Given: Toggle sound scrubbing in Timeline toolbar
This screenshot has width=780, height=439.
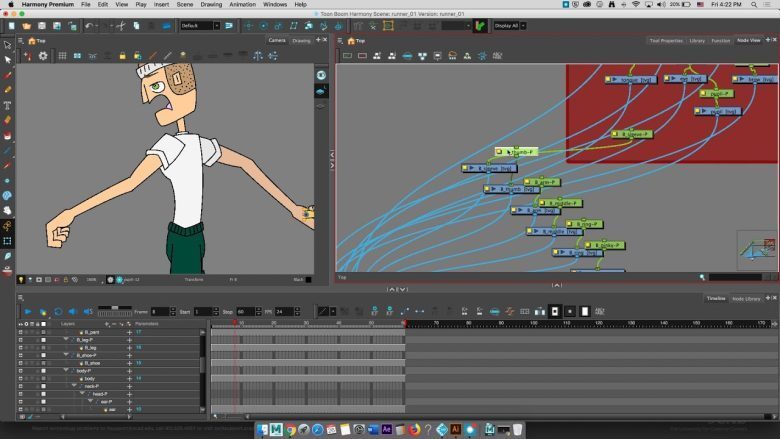Looking at the screenshot, I should point(88,312).
